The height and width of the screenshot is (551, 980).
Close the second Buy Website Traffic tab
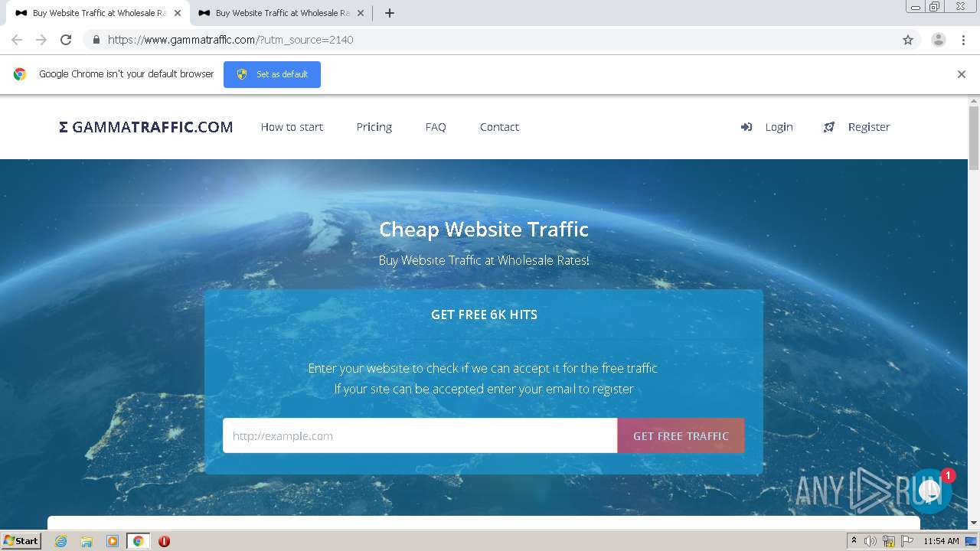361,13
